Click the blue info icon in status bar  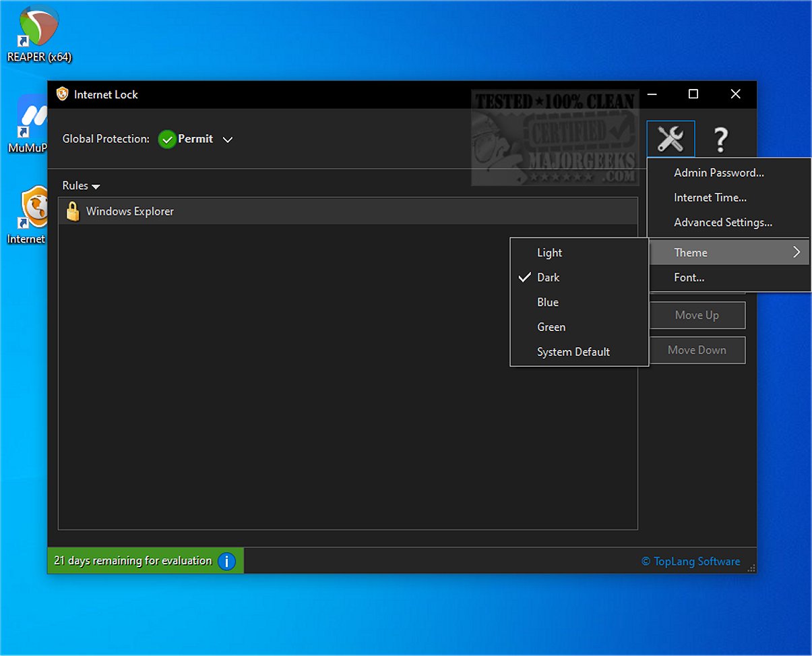pos(227,561)
